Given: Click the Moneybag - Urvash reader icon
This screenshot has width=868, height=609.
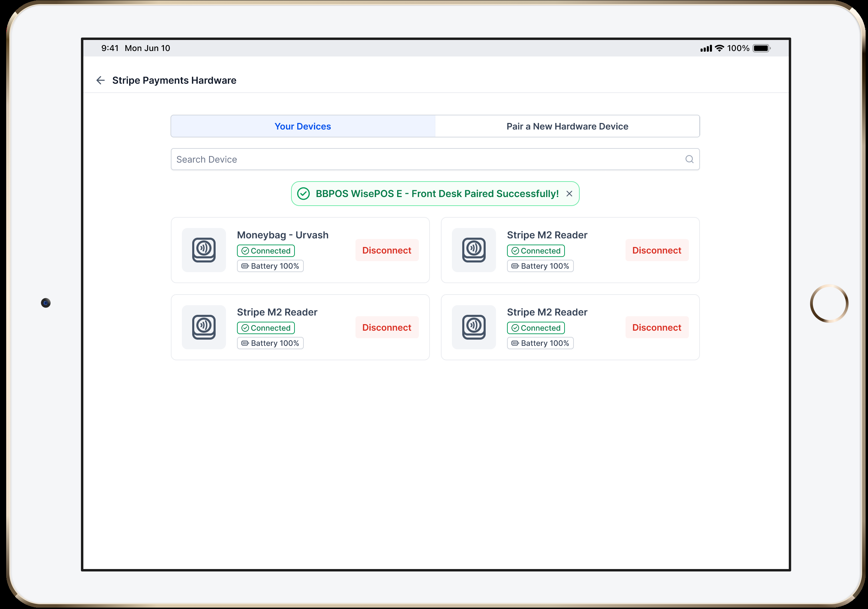Looking at the screenshot, I should [204, 250].
